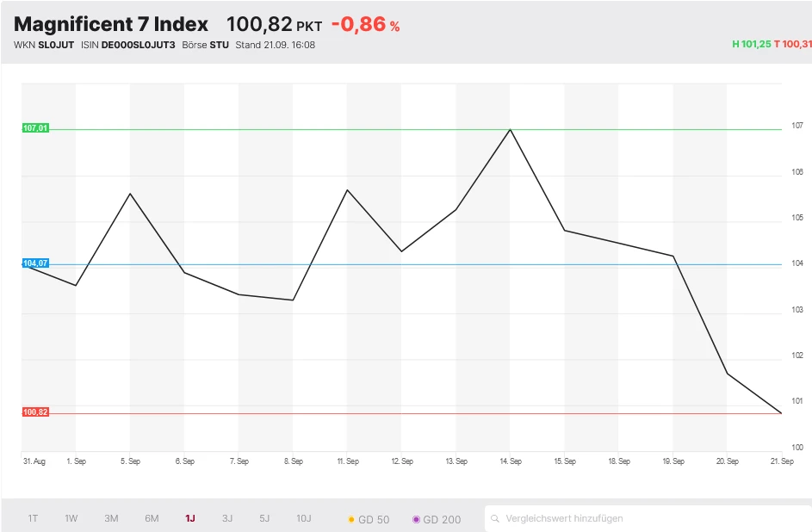Display the 10J chart history

[304, 518]
